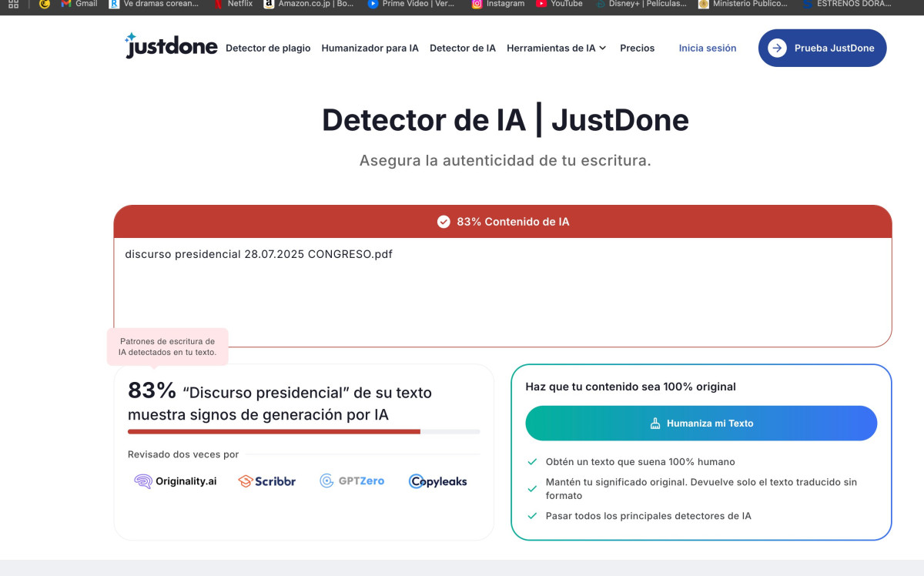Click text Revisado dos veces por
The height and width of the screenshot is (576, 924).
pos(183,454)
